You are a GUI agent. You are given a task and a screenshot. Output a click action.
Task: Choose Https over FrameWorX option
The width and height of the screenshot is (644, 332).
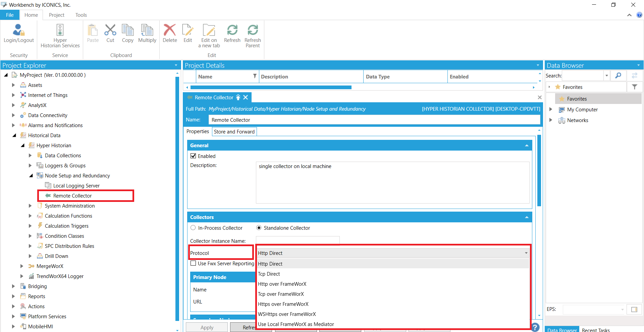coord(393,304)
